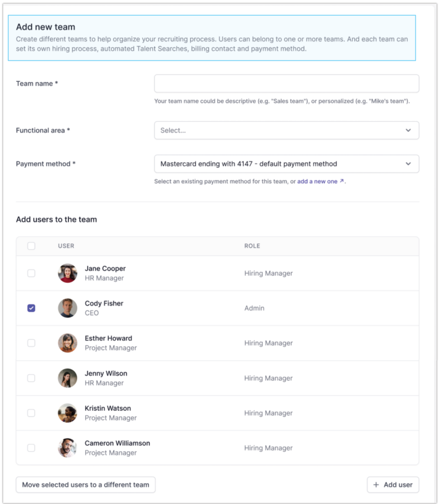Click the ROLE column header
This screenshot has width=440, height=504.
252,246
